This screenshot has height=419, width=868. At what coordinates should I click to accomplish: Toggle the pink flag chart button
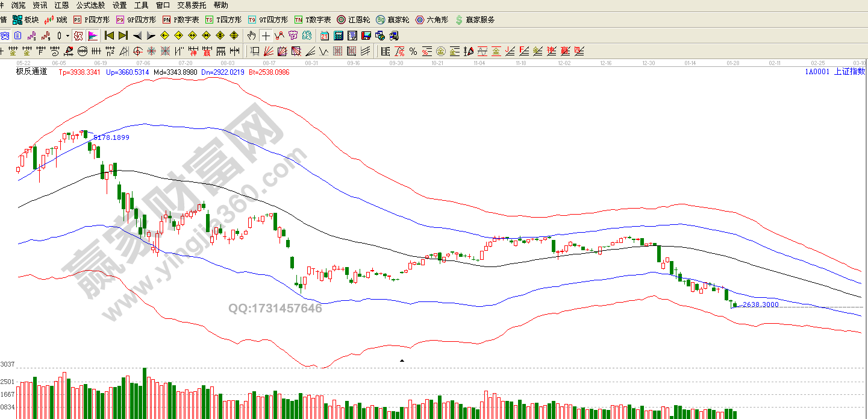coord(92,36)
